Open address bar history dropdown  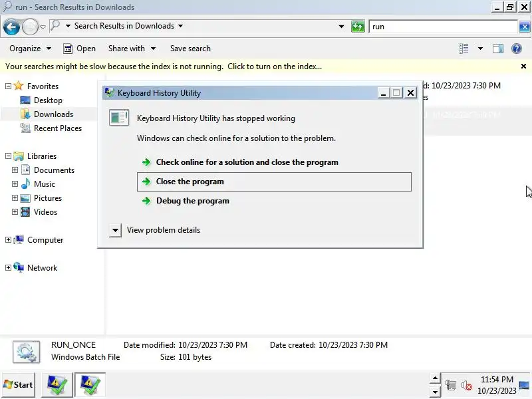coord(341,27)
